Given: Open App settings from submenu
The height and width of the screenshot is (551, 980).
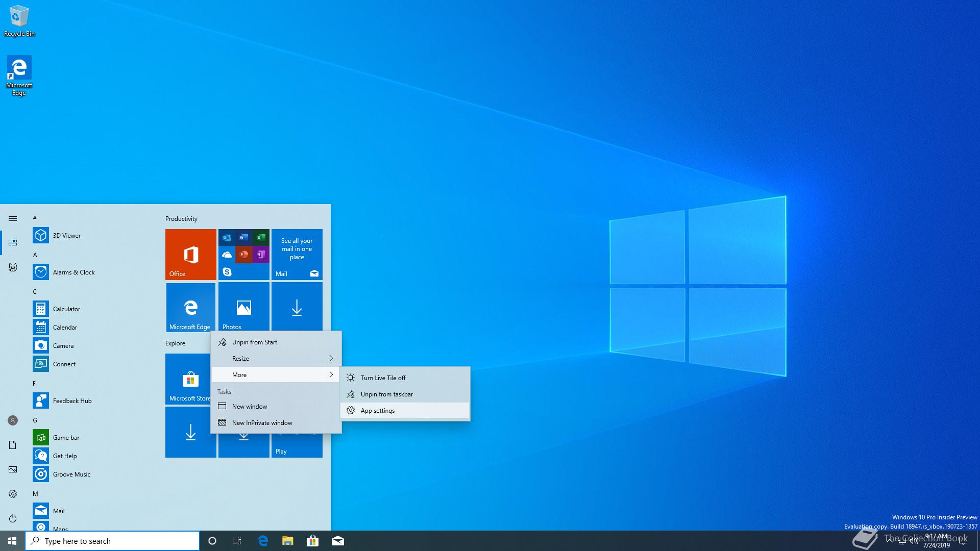Looking at the screenshot, I should click(x=405, y=411).
